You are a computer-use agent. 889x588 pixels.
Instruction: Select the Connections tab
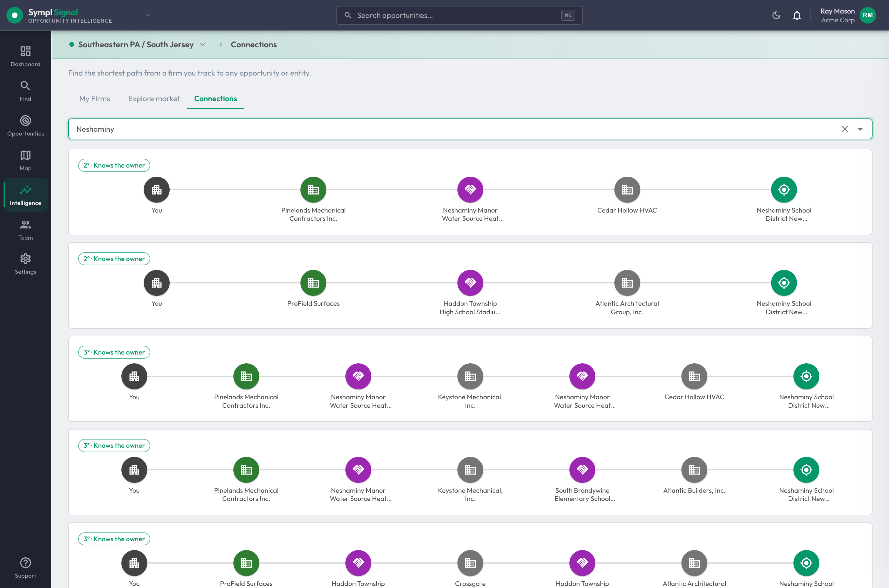pos(215,98)
